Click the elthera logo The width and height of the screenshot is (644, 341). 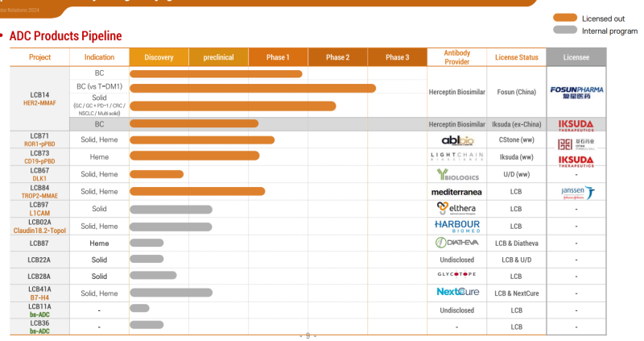coord(456,209)
